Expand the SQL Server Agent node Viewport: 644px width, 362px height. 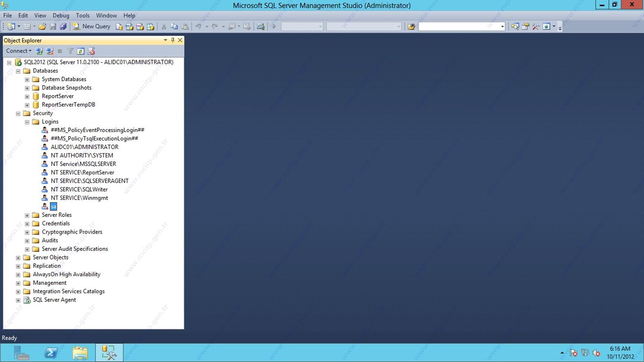click(18, 300)
